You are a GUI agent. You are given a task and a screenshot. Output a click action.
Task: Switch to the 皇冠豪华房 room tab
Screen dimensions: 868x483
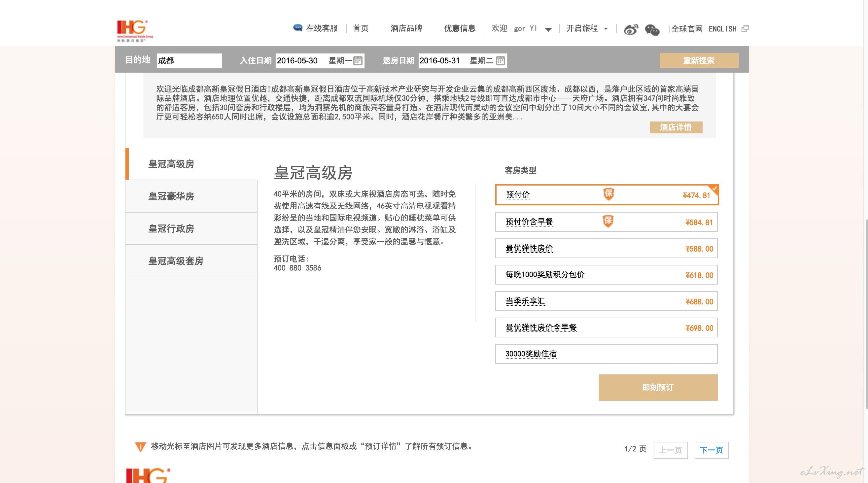[171, 196]
